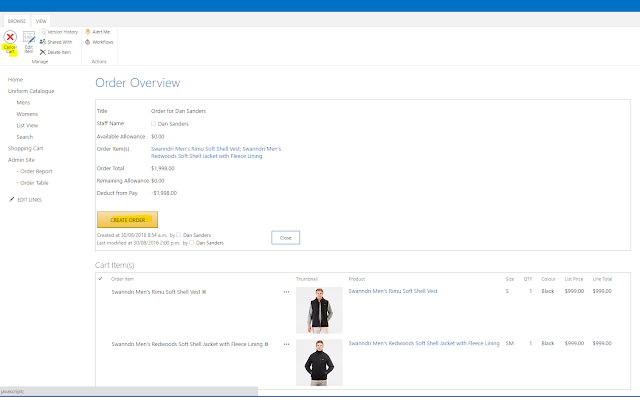640x397 pixels.
Task: Open Shopping Cart in sidebar
Action: [x=25, y=148]
